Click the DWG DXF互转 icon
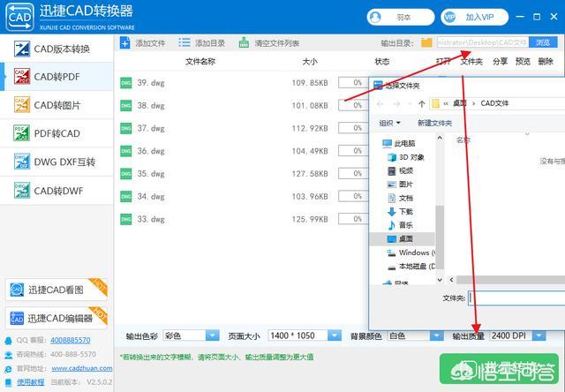The width and height of the screenshot is (565, 392). (x=22, y=162)
